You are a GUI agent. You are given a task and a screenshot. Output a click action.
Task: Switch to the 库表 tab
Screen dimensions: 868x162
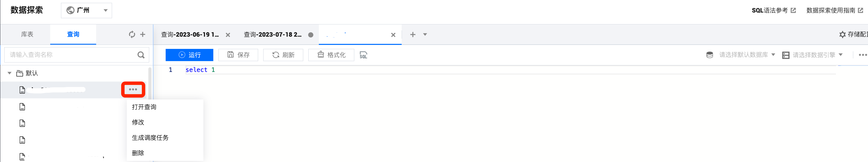coord(27,34)
